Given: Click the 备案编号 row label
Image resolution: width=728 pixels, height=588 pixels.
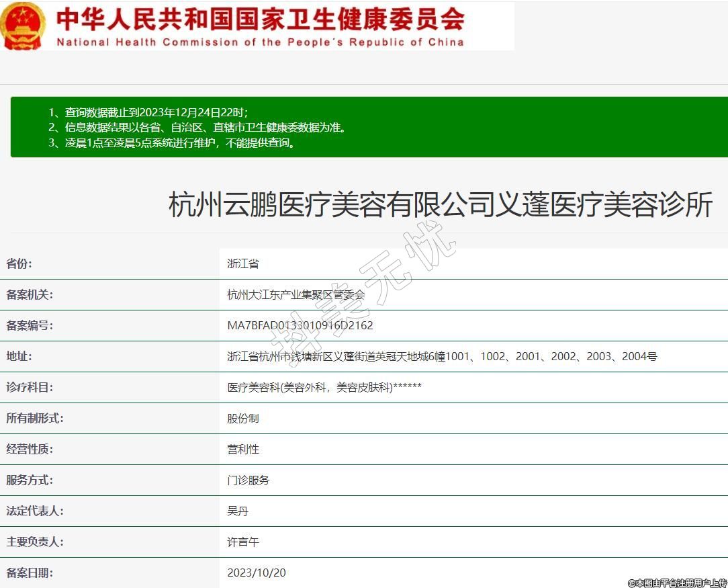Looking at the screenshot, I should (x=30, y=326).
